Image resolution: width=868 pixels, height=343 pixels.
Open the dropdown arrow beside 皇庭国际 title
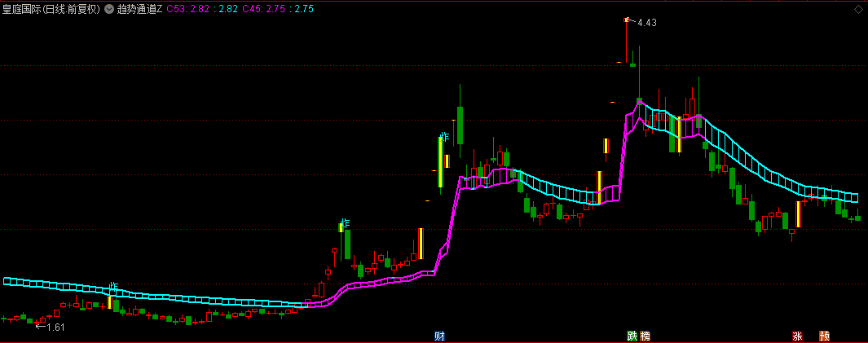[109, 9]
